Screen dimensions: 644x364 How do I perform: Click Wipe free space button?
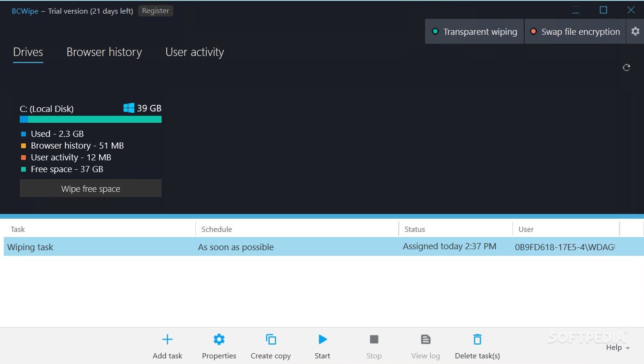tap(91, 189)
